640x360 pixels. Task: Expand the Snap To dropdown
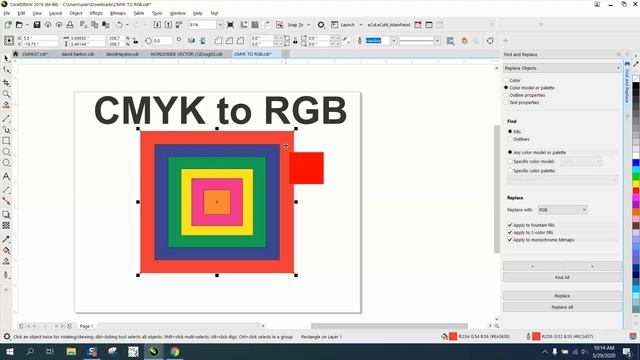point(308,25)
